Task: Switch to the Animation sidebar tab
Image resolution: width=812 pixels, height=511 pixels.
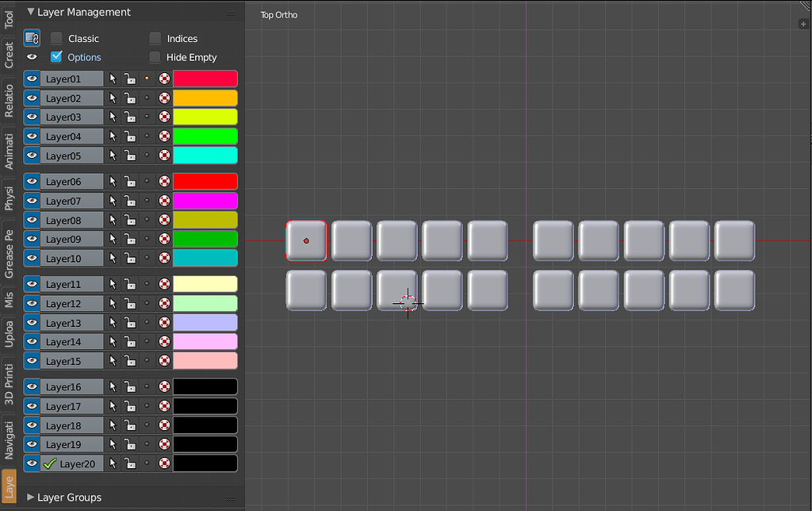Action: coord(8,151)
